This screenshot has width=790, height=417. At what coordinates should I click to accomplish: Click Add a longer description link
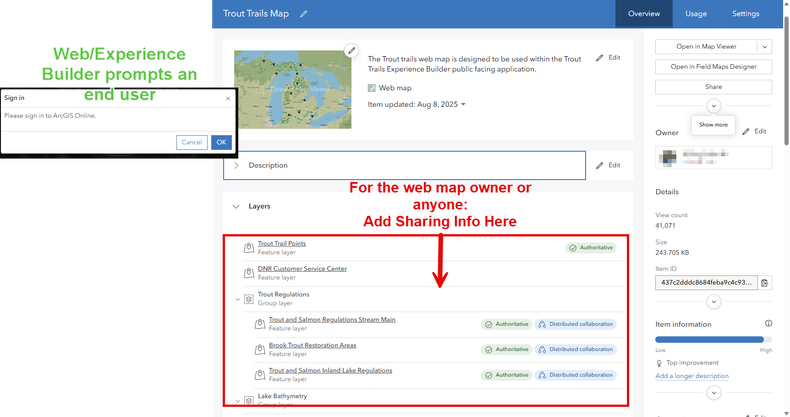click(692, 376)
